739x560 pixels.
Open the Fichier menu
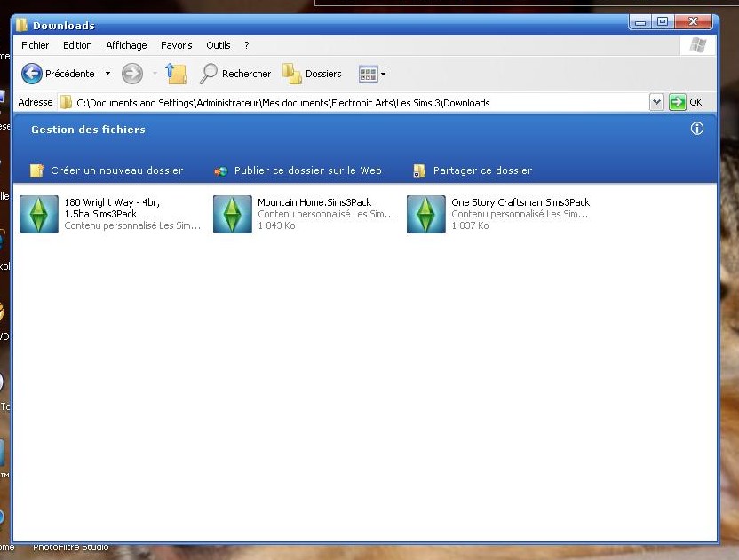coord(35,45)
